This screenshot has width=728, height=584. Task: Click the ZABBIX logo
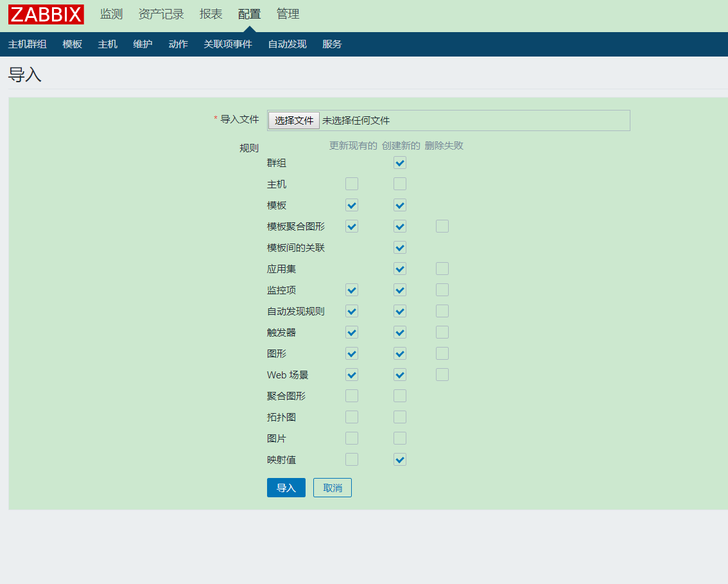click(46, 14)
